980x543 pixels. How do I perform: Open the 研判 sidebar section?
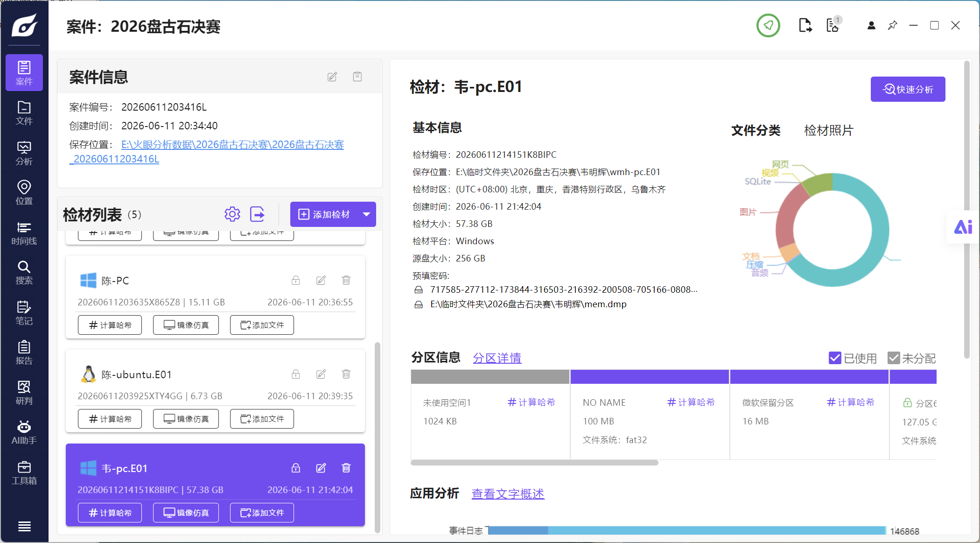pos(24,393)
